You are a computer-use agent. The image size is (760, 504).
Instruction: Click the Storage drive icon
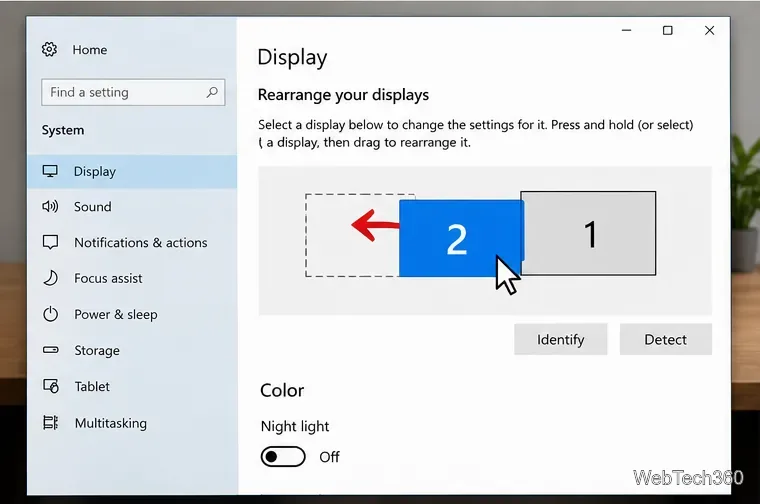click(x=50, y=350)
